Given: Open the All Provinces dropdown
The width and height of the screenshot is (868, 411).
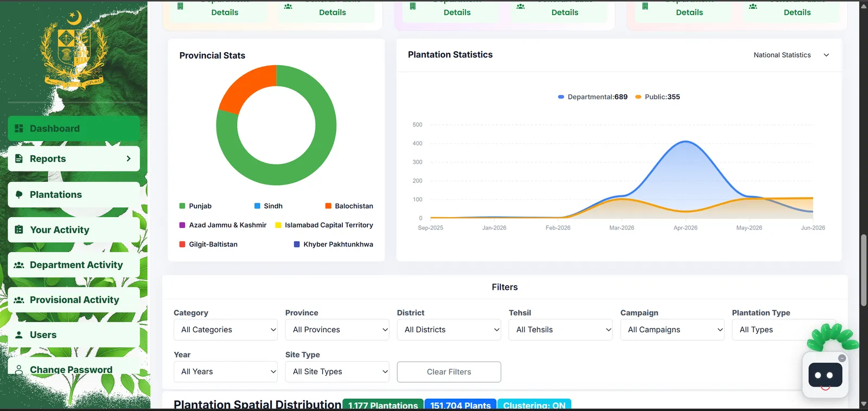Looking at the screenshot, I should (x=337, y=330).
